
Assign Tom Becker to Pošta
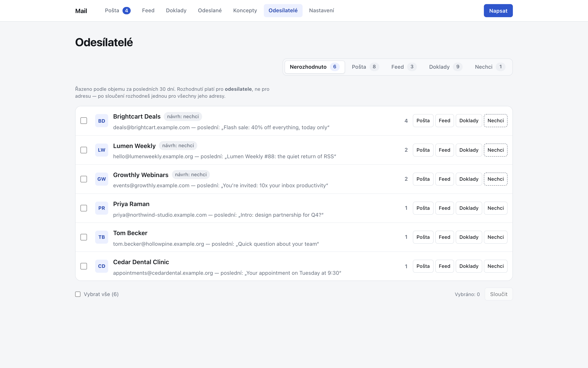tap(423, 237)
